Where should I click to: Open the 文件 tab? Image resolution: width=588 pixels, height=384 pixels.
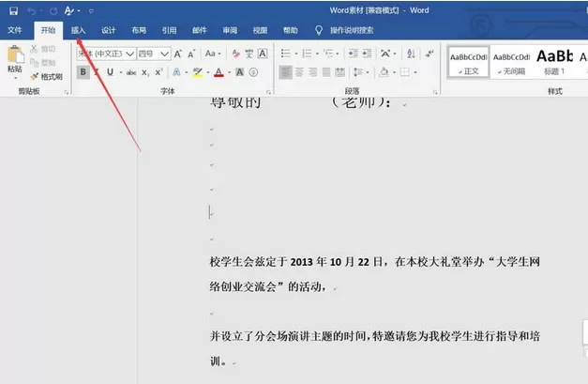tap(15, 30)
